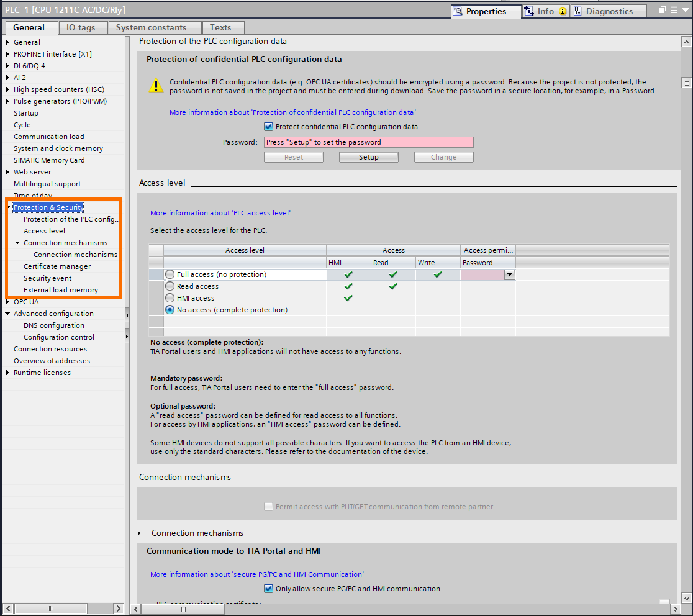Expand the General tree node

coord(7,42)
